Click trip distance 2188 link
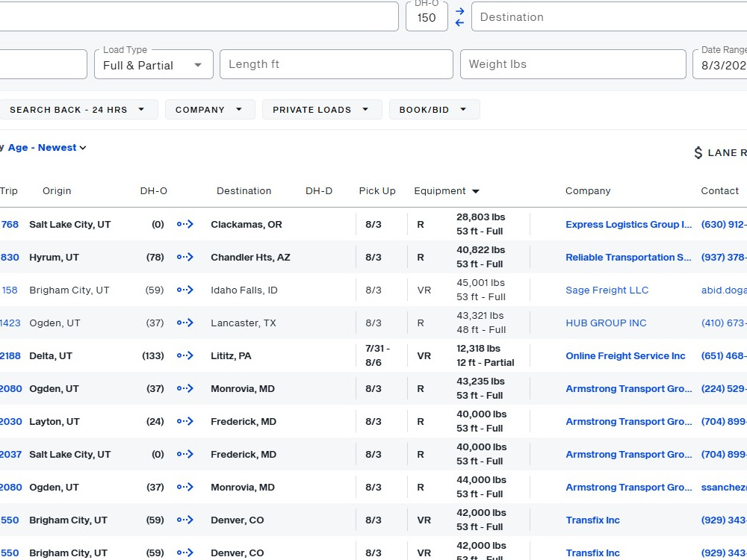The height and width of the screenshot is (560, 747). click(x=10, y=355)
